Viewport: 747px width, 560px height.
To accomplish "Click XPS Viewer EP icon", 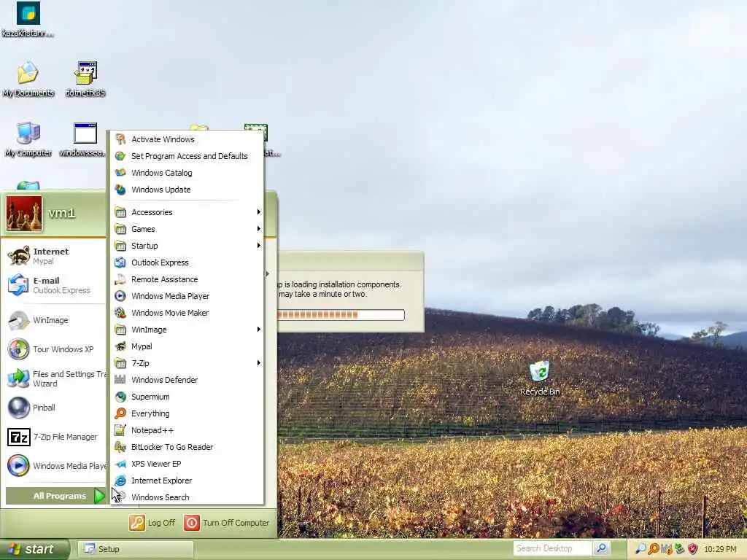I will [x=120, y=463].
